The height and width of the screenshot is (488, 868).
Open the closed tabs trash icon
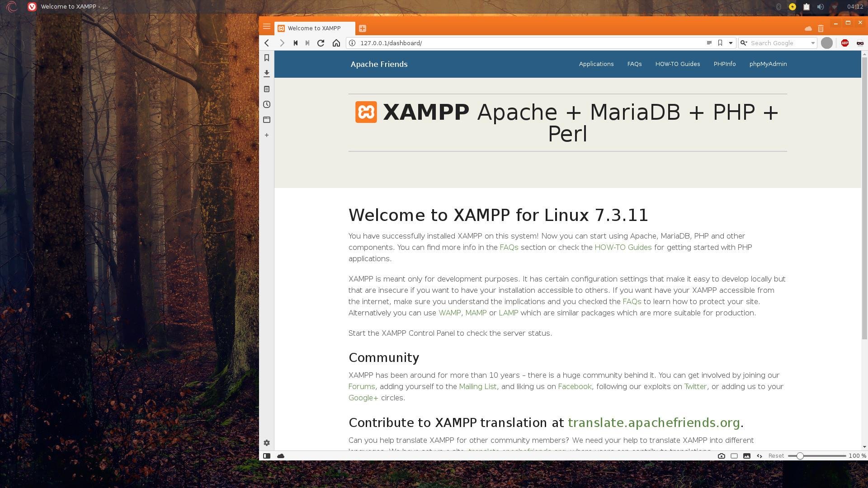click(x=821, y=28)
